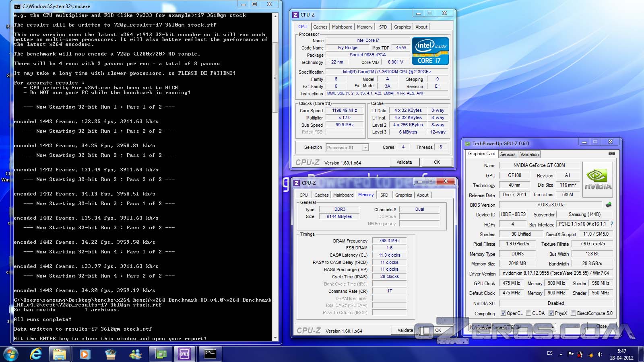Click the BIOS save chip icon in GPU-Z
The height and width of the screenshot is (362, 644).
[609, 204]
